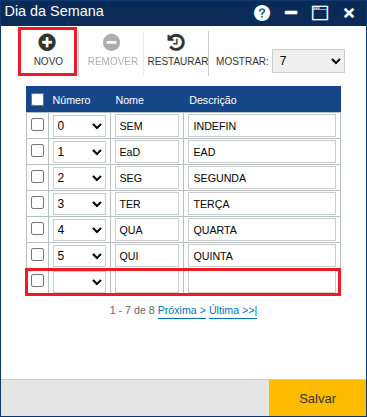This screenshot has width=367, height=417.
Task: Toggle the select-all checkbox in header
Action: [x=37, y=99]
